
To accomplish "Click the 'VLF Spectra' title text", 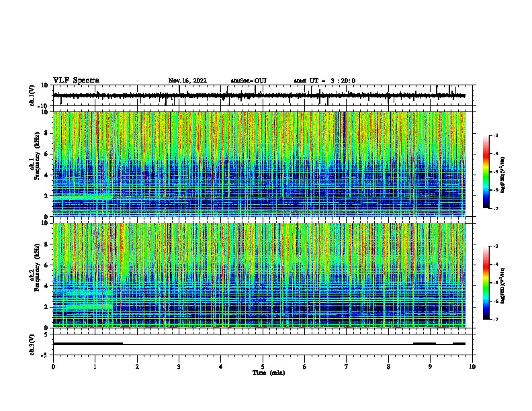I will 76,81.
